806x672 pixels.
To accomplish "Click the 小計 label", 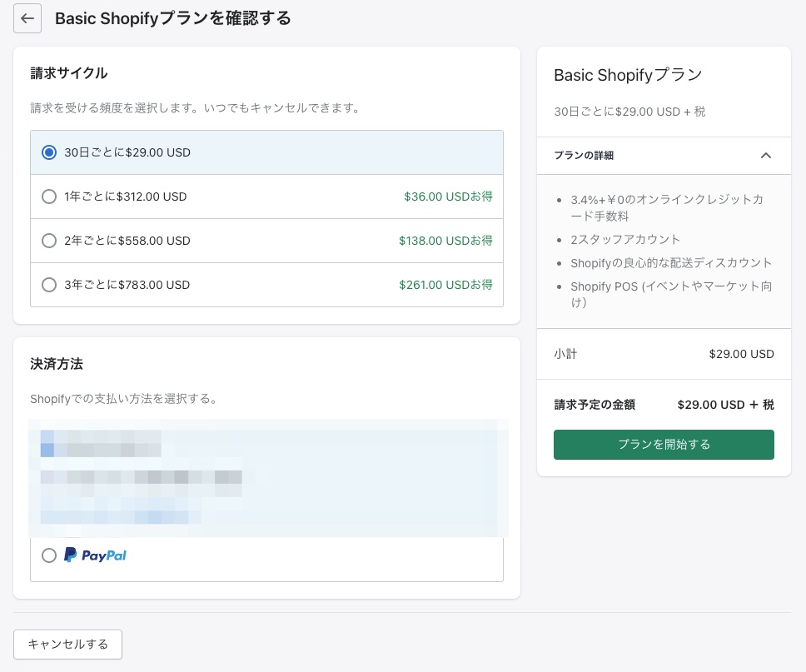I will tap(565, 354).
